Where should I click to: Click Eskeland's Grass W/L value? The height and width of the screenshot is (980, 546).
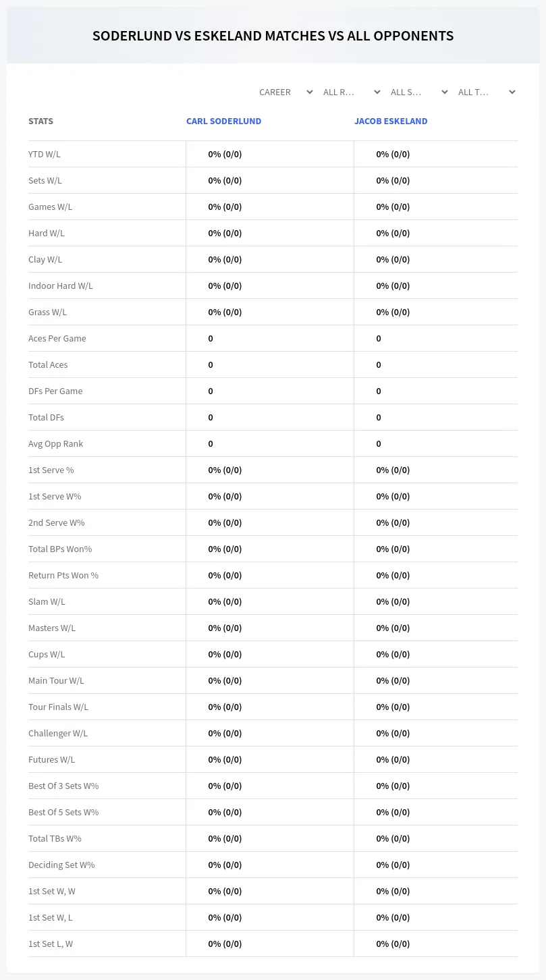point(393,312)
